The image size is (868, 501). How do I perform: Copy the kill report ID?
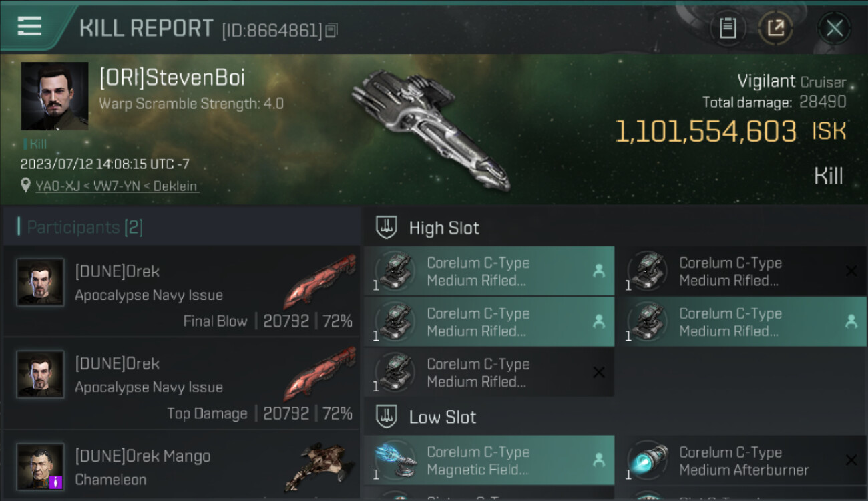pos(332,30)
